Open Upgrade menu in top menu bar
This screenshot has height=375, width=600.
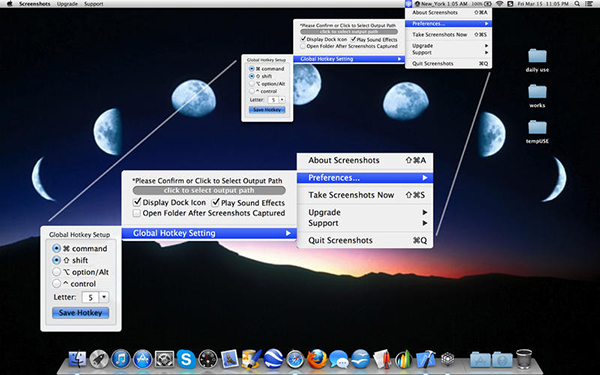point(67,4)
